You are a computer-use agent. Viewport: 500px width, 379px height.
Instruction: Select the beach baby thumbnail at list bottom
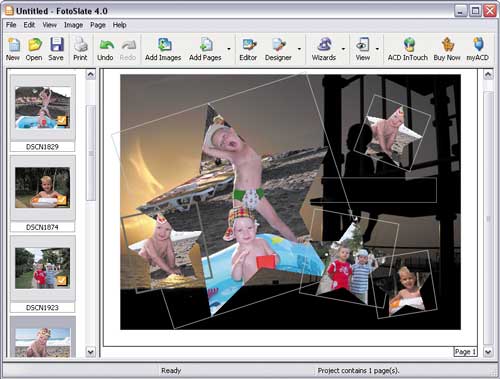(x=43, y=342)
